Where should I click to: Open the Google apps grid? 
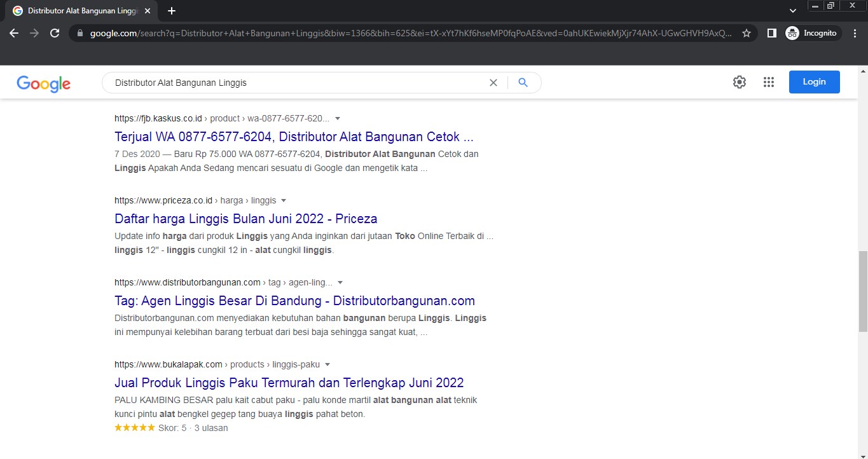tap(768, 82)
